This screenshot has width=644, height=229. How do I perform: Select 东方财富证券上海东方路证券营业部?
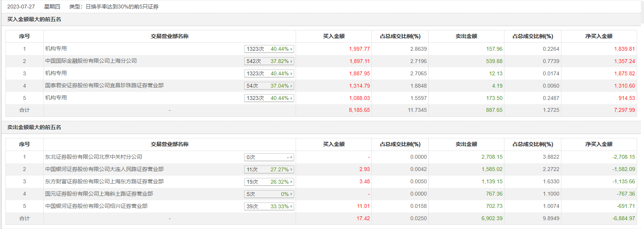click(105, 182)
